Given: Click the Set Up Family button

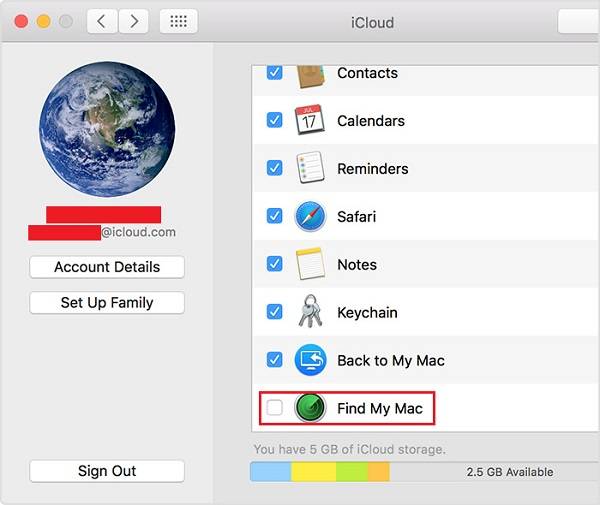Looking at the screenshot, I should point(107,303).
